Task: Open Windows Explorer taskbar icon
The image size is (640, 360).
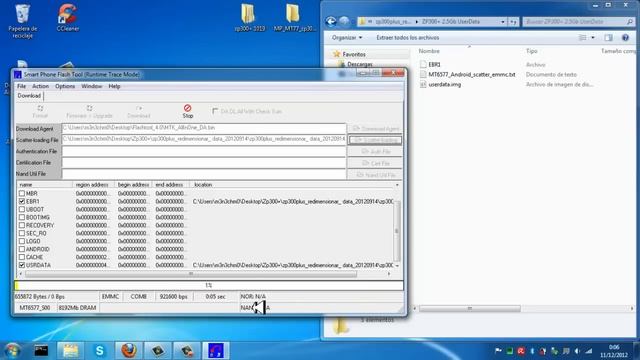Action: click(70, 351)
